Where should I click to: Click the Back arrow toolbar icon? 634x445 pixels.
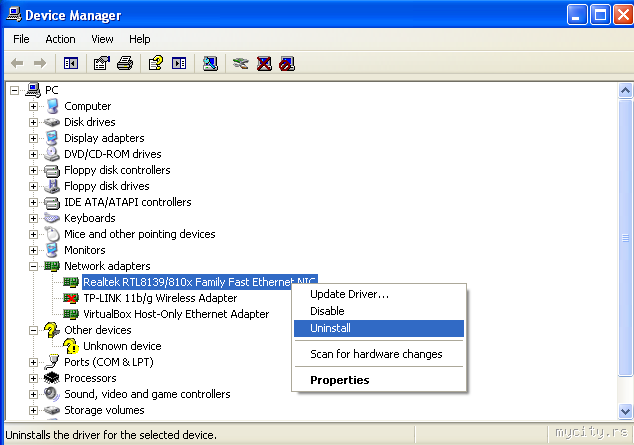click(x=17, y=63)
